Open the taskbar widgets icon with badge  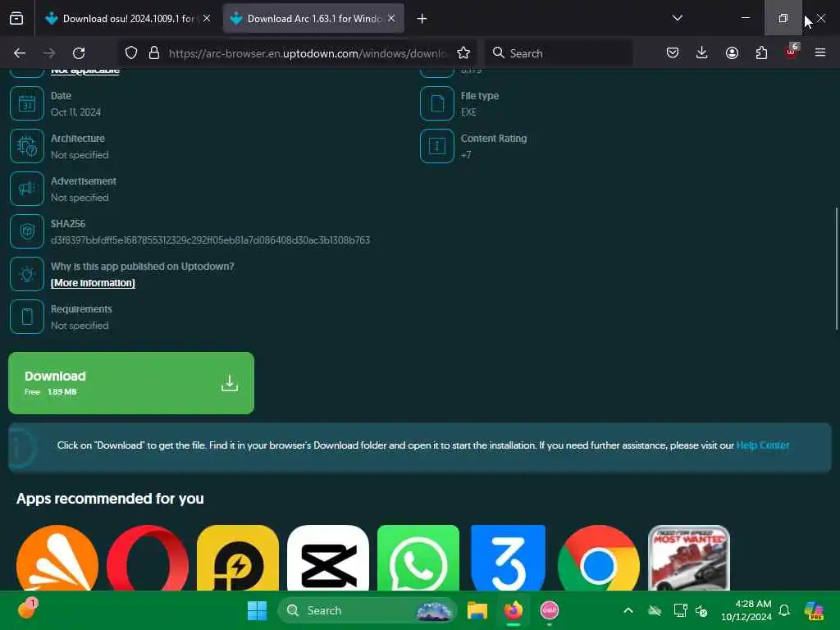[27, 609]
